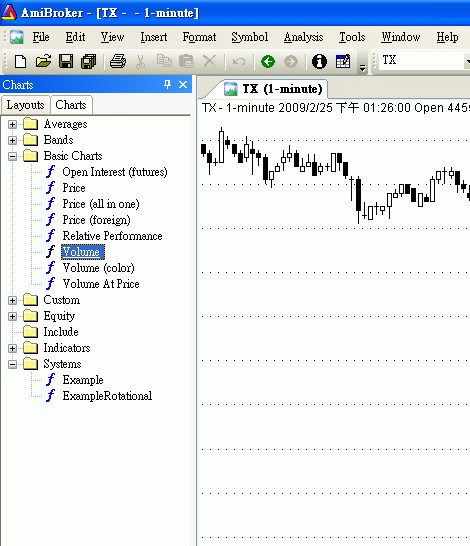The width and height of the screenshot is (470, 546).
Task: Click the toolbar options overflow arrow
Action: [x=362, y=67]
